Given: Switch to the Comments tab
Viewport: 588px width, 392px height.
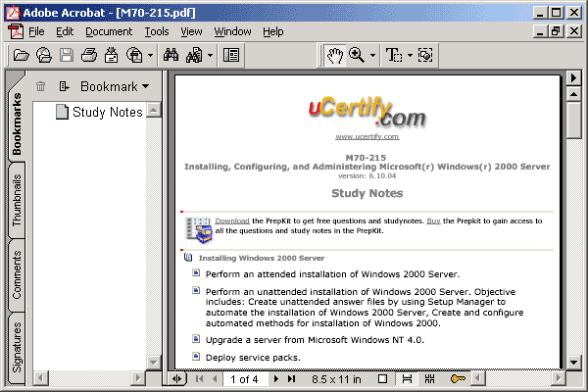Looking at the screenshot, I should (17, 275).
